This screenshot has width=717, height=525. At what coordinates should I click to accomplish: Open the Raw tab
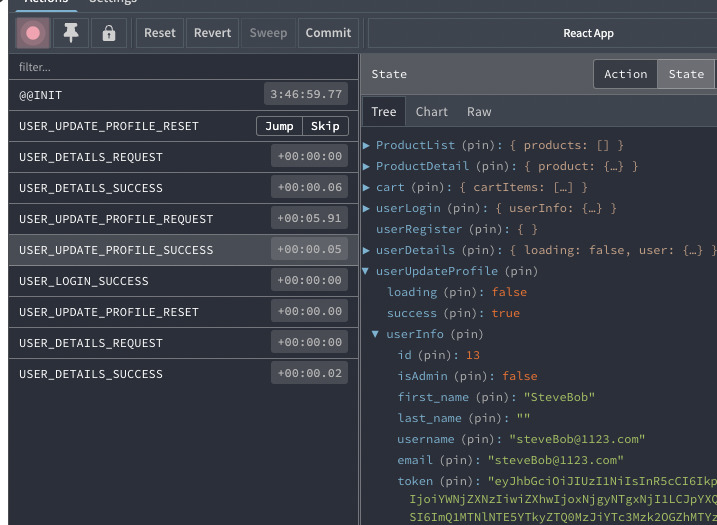coord(479,112)
